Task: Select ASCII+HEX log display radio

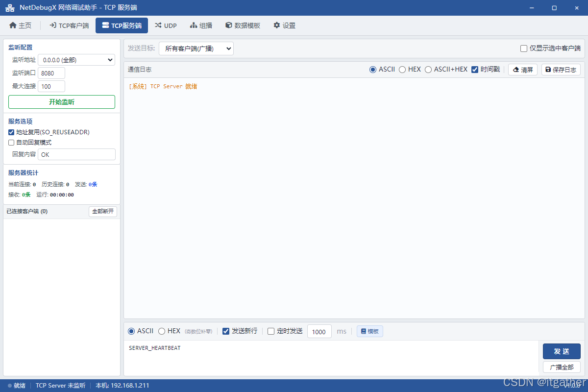Action: pos(428,70)
